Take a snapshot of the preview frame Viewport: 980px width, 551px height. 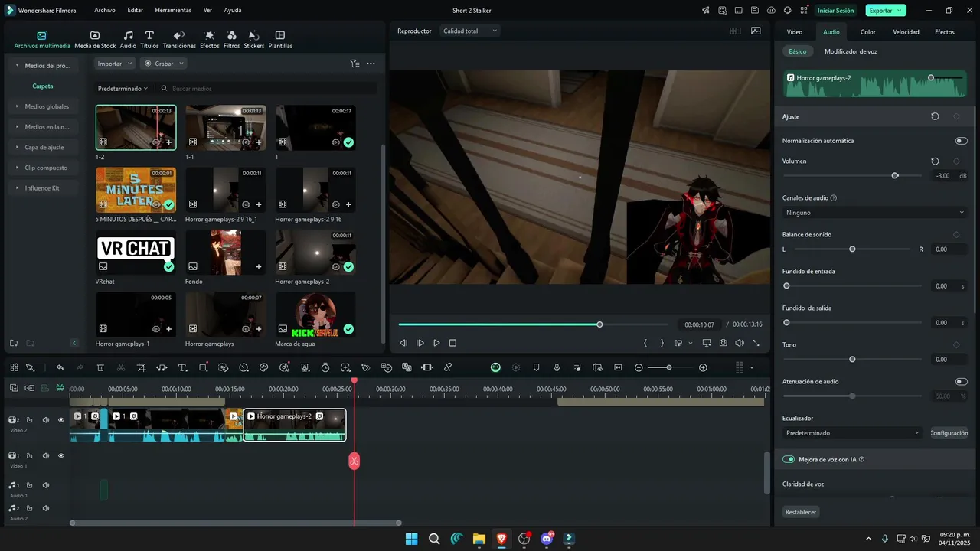click(724, 343)
